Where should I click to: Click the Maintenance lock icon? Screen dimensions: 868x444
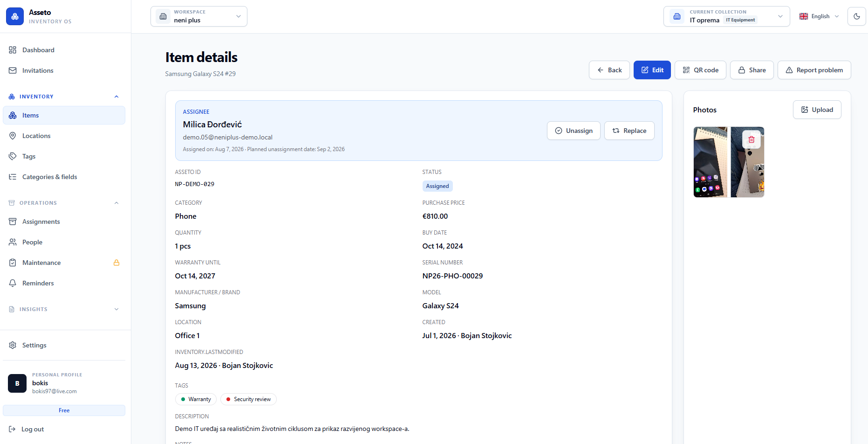tap(116, 263)
